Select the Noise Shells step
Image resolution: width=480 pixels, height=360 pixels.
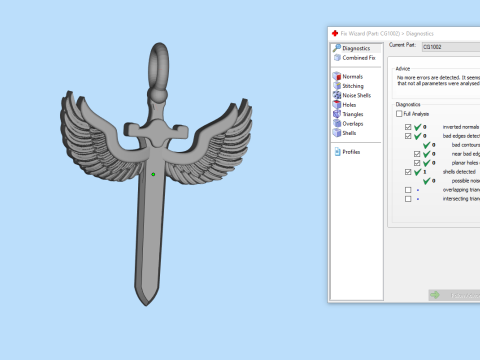[x=352, y=95]
